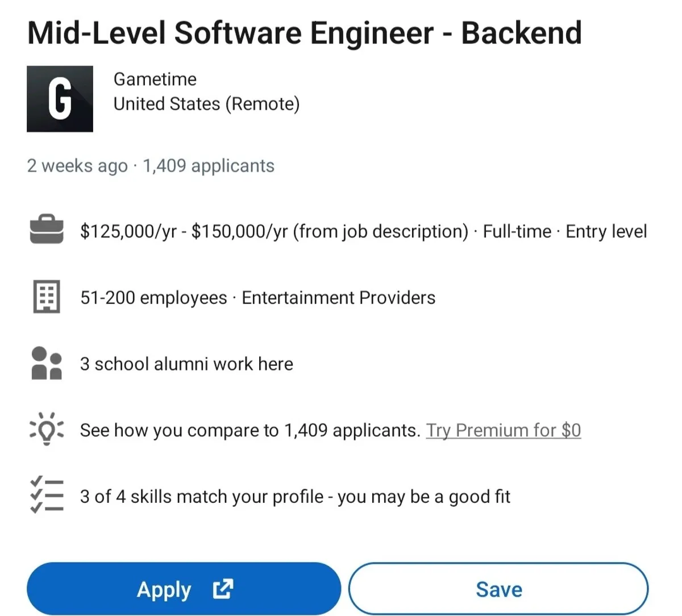
Task: Click the lightbulb insights icon
Action: [x=46, y=430]
